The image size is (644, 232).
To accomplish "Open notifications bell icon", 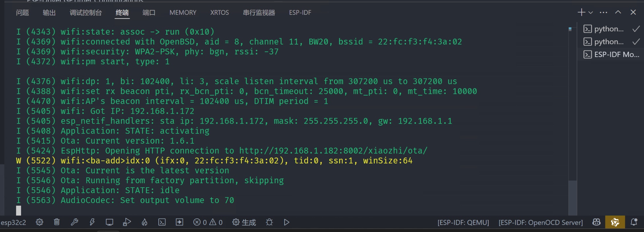I will [x=634, y=222].
